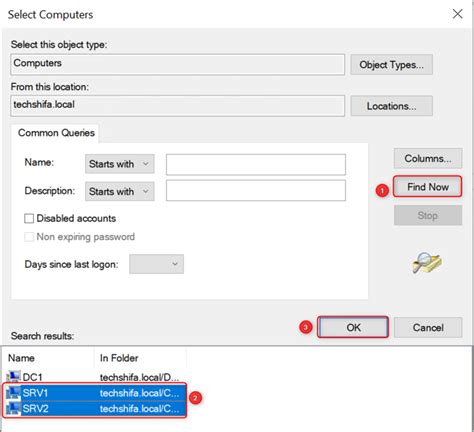474x432 pixels.
Task: Sort results by the Name column header
Action: (48, 358)
